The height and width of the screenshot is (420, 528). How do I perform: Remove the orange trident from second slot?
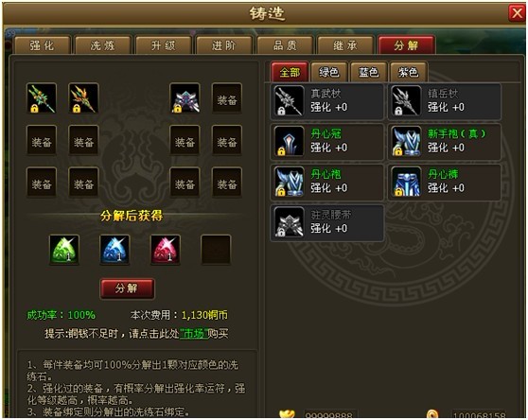tap(83, 98)
